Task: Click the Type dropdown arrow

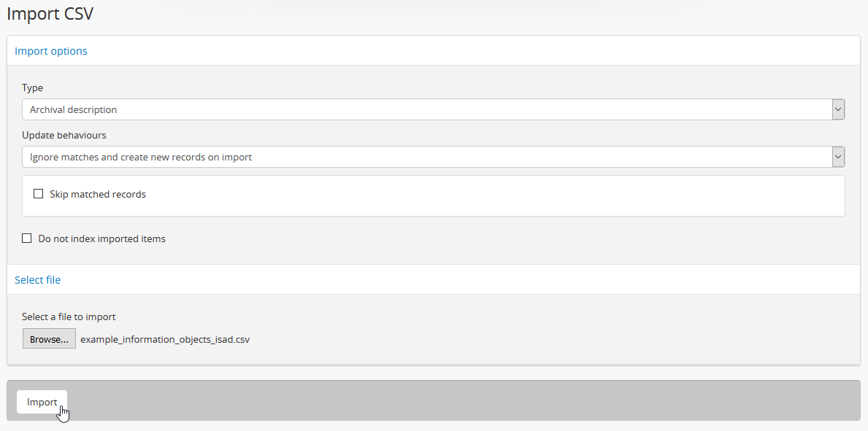Action: (838, 110)
